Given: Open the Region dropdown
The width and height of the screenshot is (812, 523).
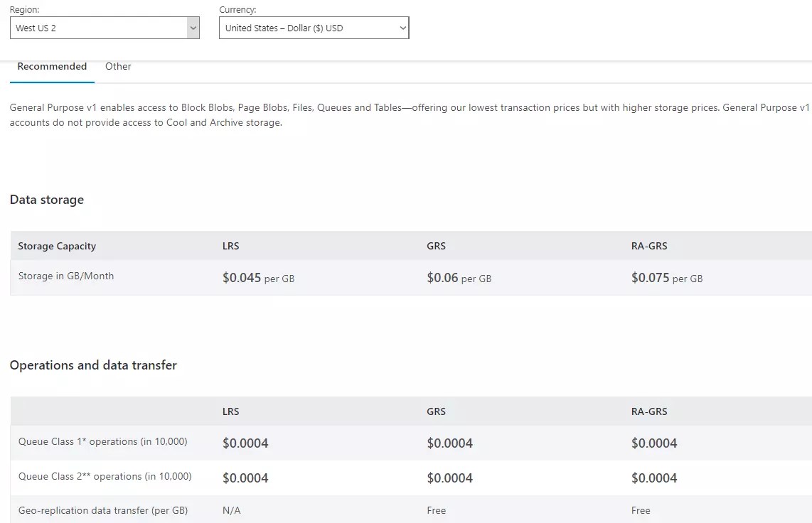Looking at the screenshot, I should 104,27.
